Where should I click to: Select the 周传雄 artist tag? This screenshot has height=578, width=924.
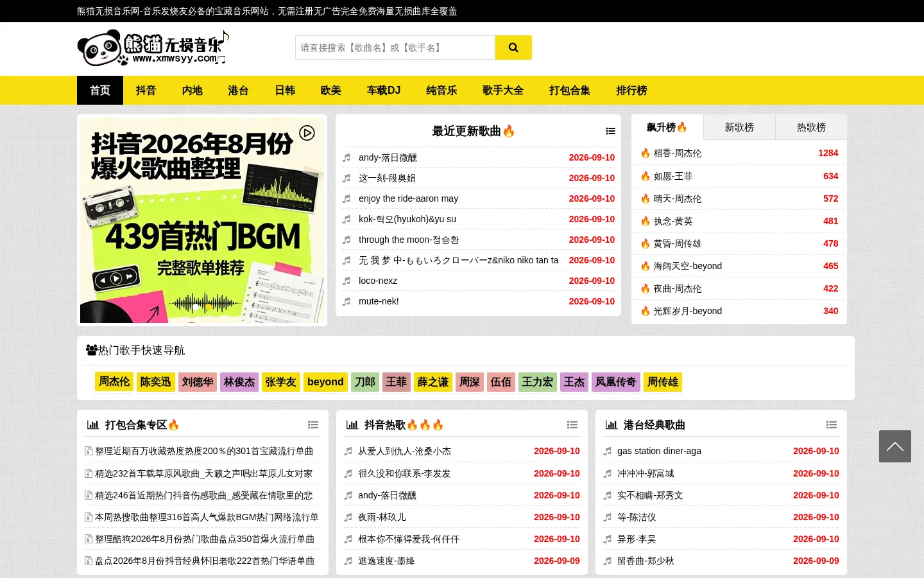pos(663,381)
